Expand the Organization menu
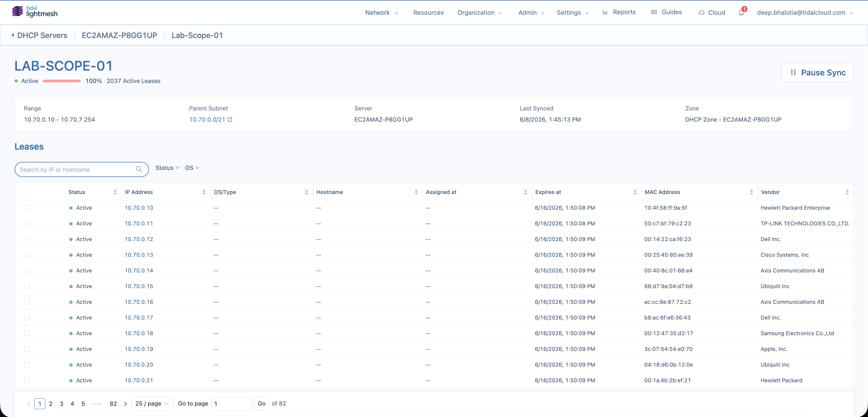Screen dimensions: 868x417 point(480,12)
